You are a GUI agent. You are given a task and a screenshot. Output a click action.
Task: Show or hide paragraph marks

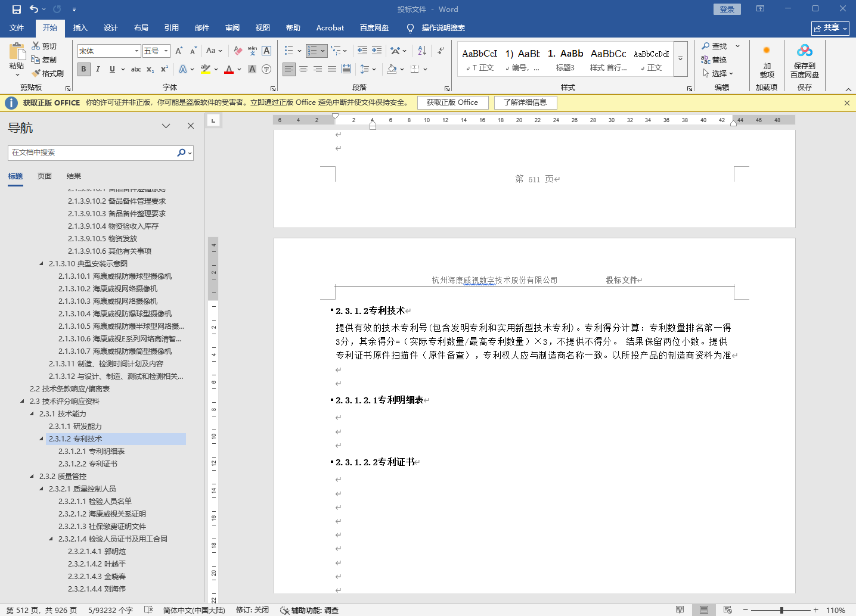(441, 51)
